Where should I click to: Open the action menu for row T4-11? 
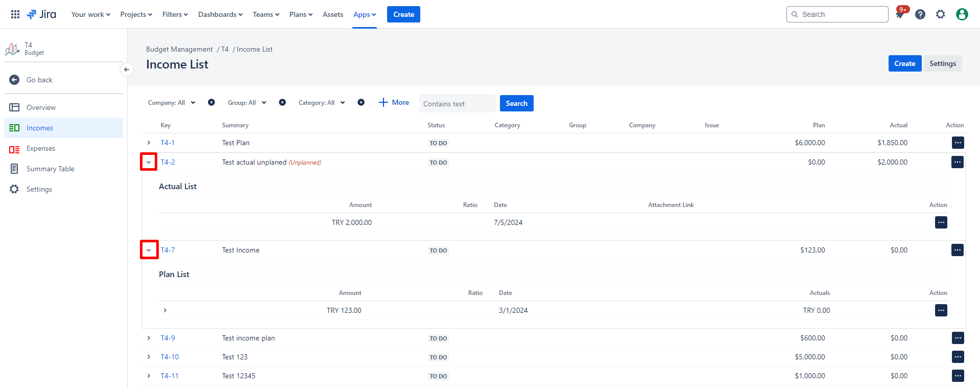pyautogui.click(x=958, y=376)
